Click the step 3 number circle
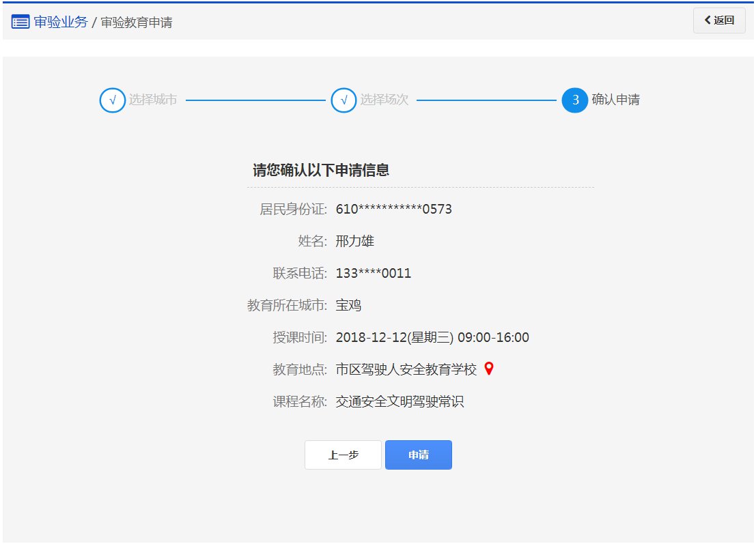Image resolution: width=756 pixels, height=544 pixels. pos(575,100)
